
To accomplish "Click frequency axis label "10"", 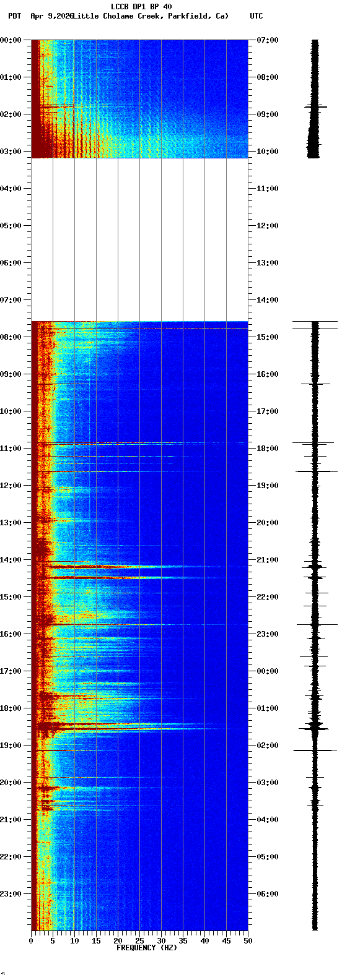I will click(74, 941).
